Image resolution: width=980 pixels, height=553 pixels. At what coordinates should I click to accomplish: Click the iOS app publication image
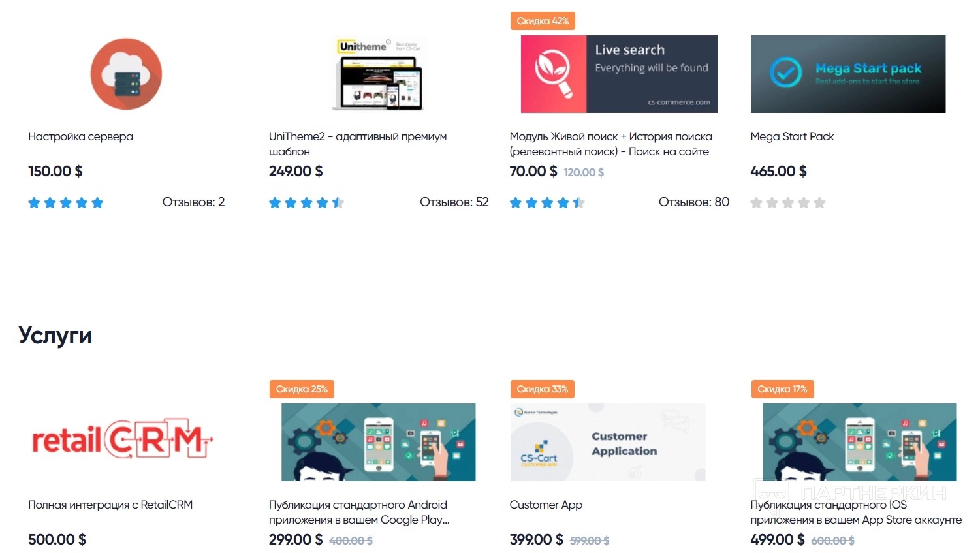[859, 442]
